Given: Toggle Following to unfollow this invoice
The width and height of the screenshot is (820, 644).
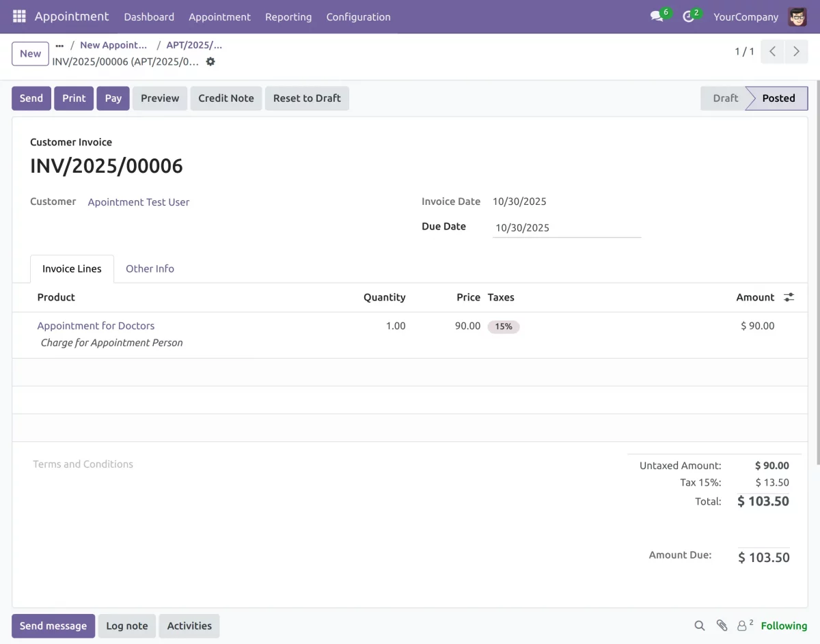Looking at the screenshot, I should 784,626.
